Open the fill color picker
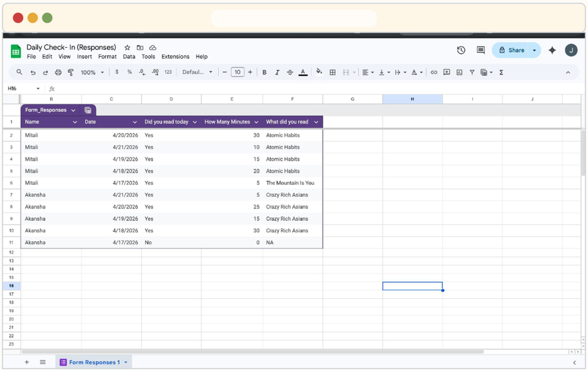The image size is (588, 370). tap(319, 72)
